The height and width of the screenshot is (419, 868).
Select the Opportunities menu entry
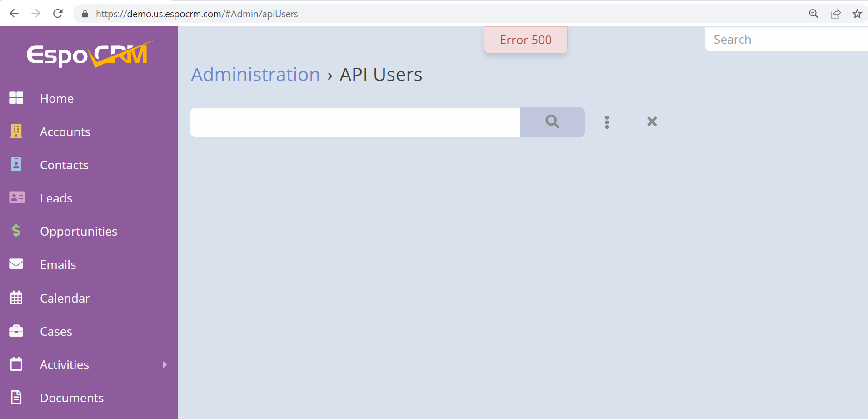[x=78, y=231]
